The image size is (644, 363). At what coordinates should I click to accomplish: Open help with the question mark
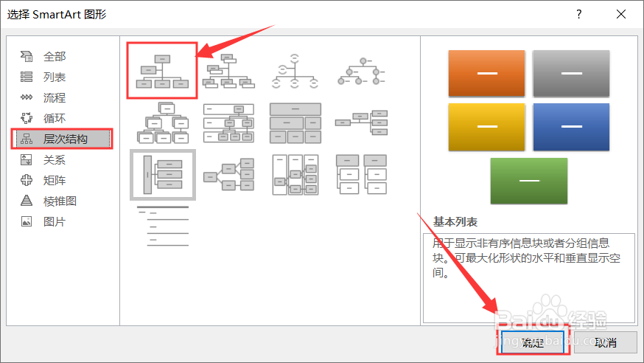(578, 15)
